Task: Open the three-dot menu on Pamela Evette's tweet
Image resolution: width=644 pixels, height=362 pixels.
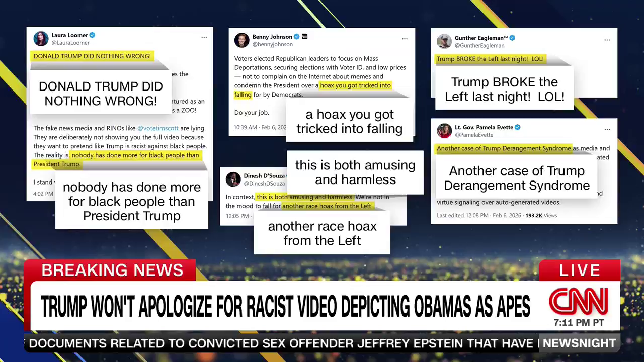Action: (607, 129)
